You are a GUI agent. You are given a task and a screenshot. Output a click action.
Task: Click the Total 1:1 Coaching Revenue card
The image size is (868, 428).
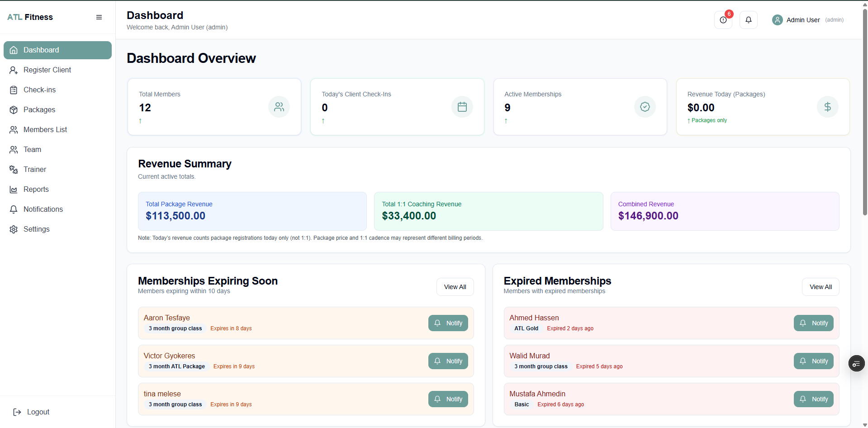[489, 211]
